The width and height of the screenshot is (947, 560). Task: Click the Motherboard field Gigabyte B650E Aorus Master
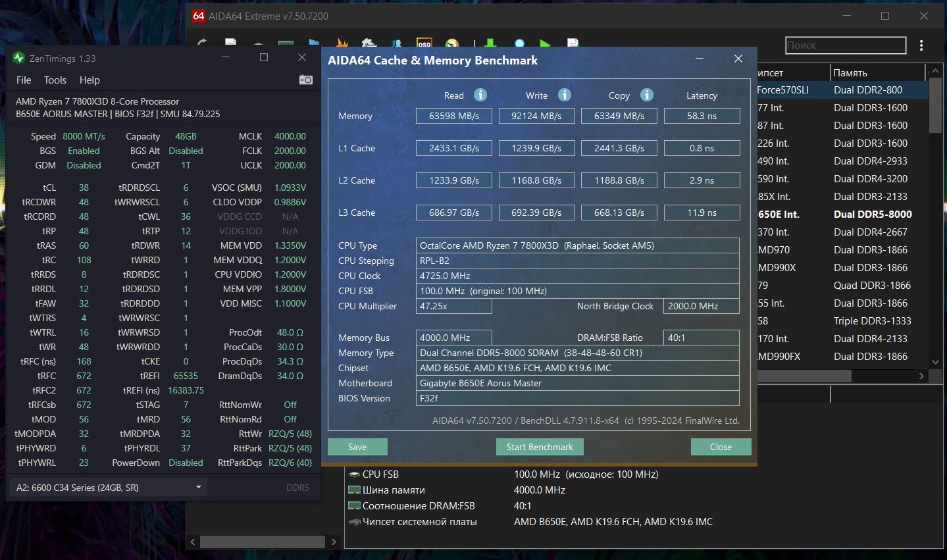pos(578,383)
